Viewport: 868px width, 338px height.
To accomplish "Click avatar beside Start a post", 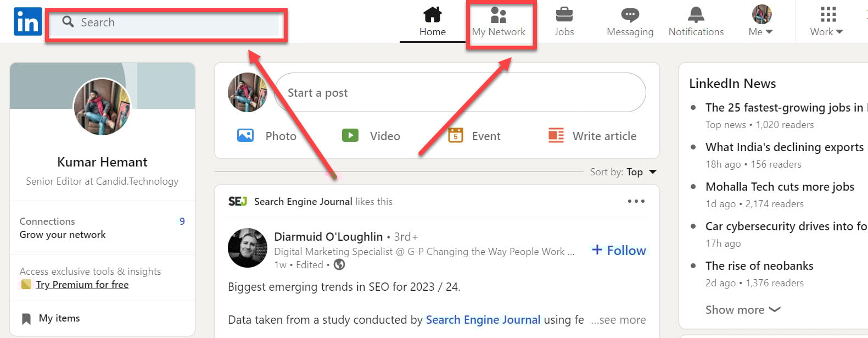I will 248,92.
